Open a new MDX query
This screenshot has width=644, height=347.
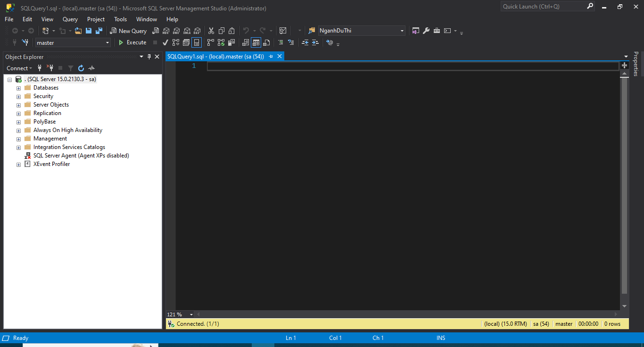[x=166, y=31]
